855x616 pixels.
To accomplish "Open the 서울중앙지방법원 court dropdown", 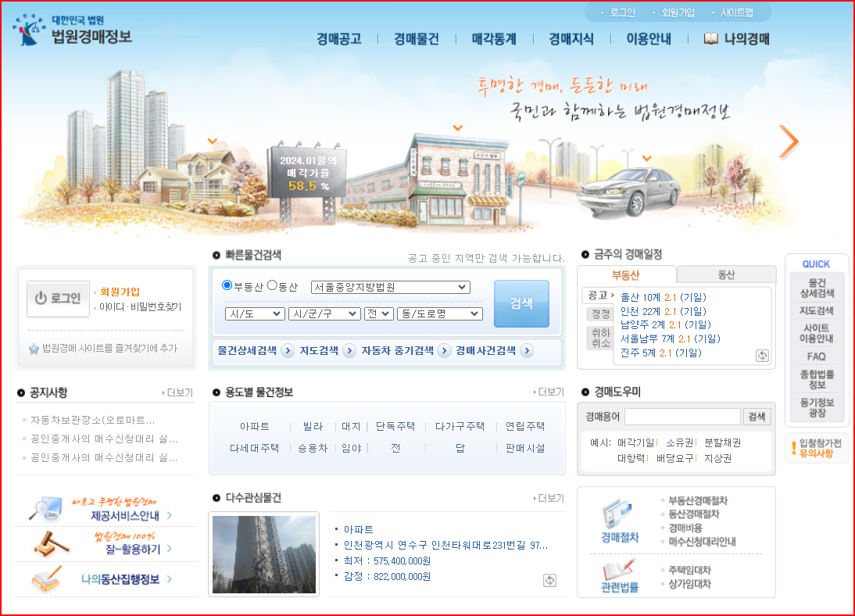I will coord(391,287).
